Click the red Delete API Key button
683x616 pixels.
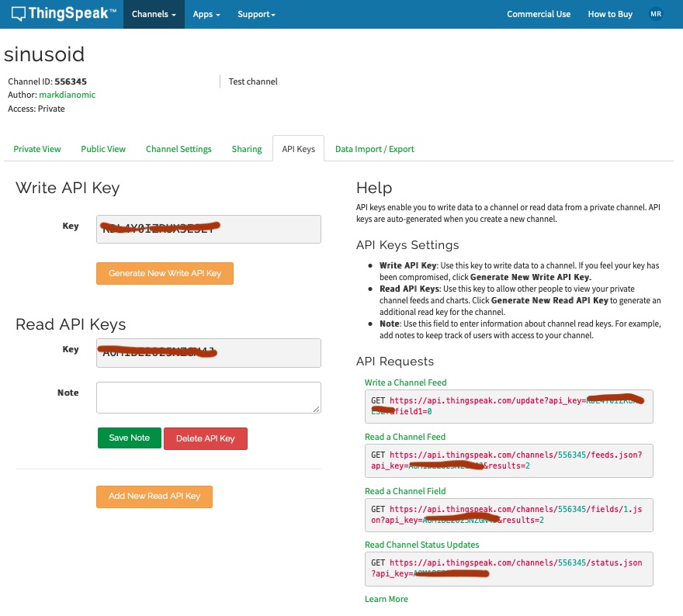click(205, 438)
